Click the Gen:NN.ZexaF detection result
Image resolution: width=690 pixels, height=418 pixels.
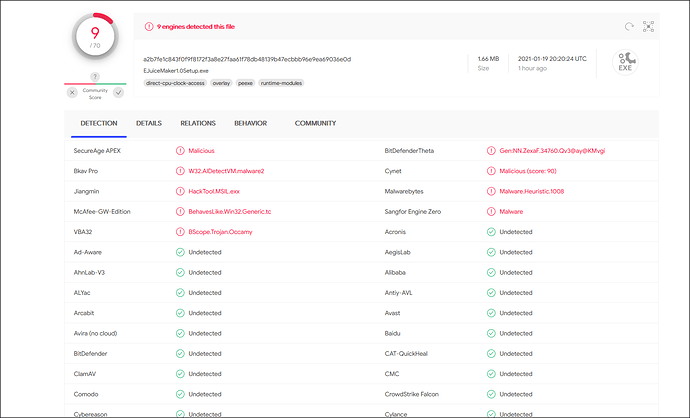tap(552, 150)
